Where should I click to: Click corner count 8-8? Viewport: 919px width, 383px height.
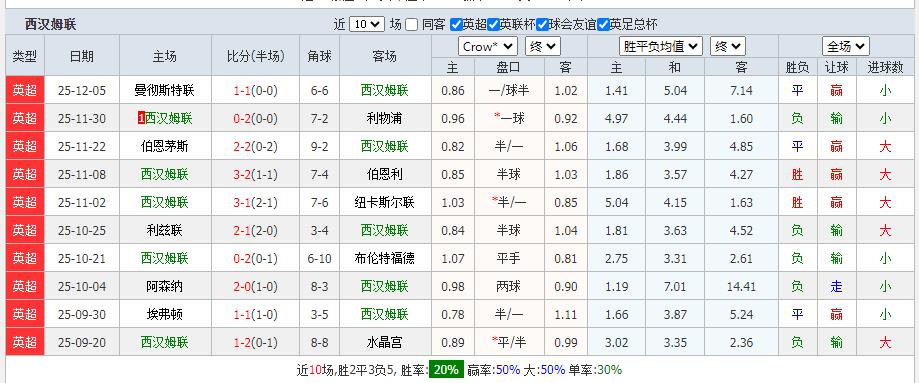(x=319, y=343)
